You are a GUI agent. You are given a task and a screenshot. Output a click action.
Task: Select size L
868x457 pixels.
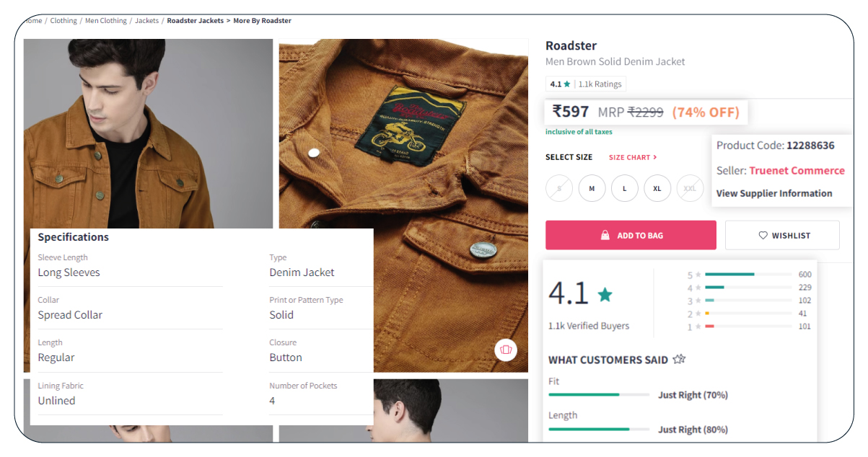coord(625,189)
